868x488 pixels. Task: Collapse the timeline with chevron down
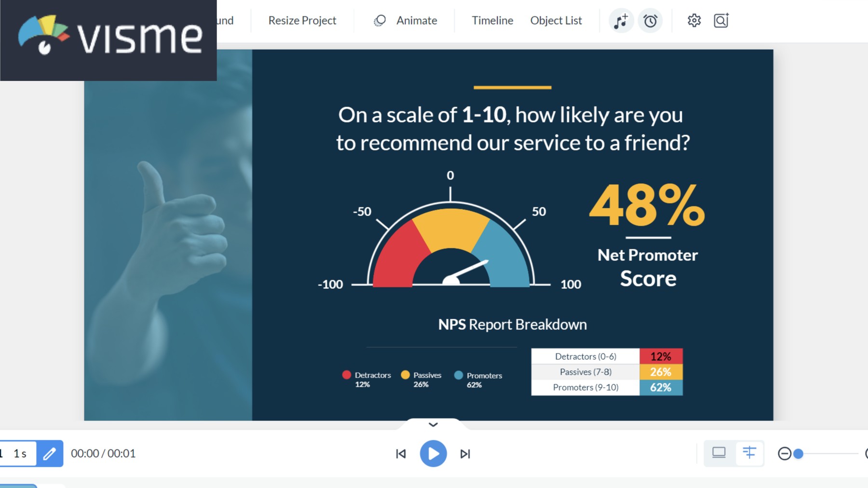tap(433, 424)
